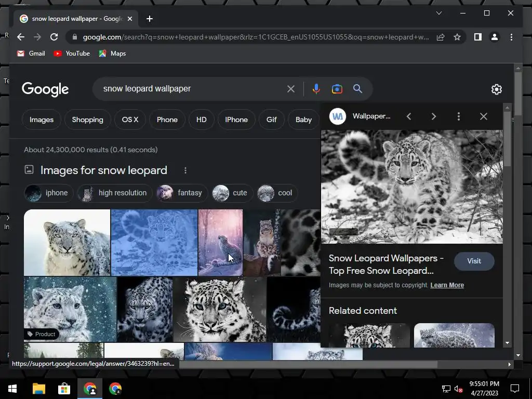Select the Gif filter chip
This screenshot has width=532, height=399.
pos(271,119)
